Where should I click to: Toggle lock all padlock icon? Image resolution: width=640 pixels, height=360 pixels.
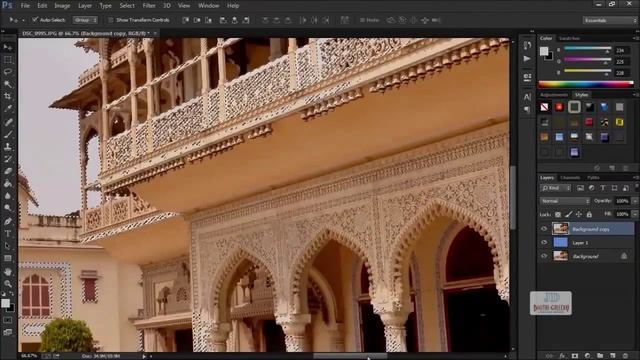pos(589,214)
